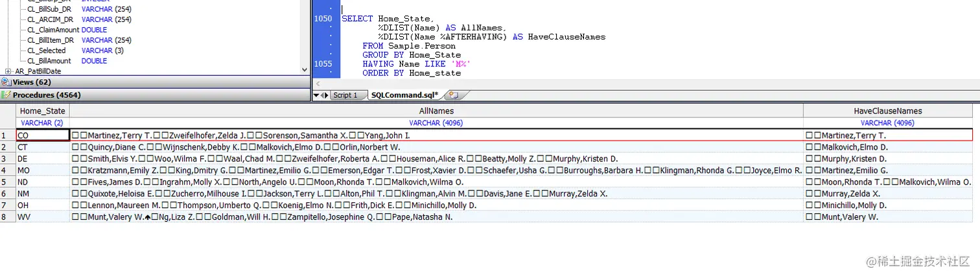Select result row number 2
Viewport: 980px width, 278px height.
pos(8,147)
